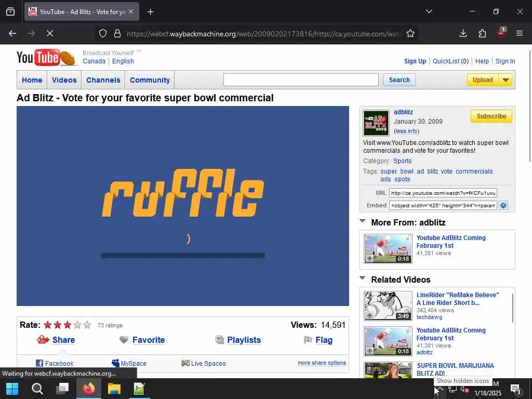Screen dimensions: 532x399
Task: Click the Sign In link
Action: [505, 61]
